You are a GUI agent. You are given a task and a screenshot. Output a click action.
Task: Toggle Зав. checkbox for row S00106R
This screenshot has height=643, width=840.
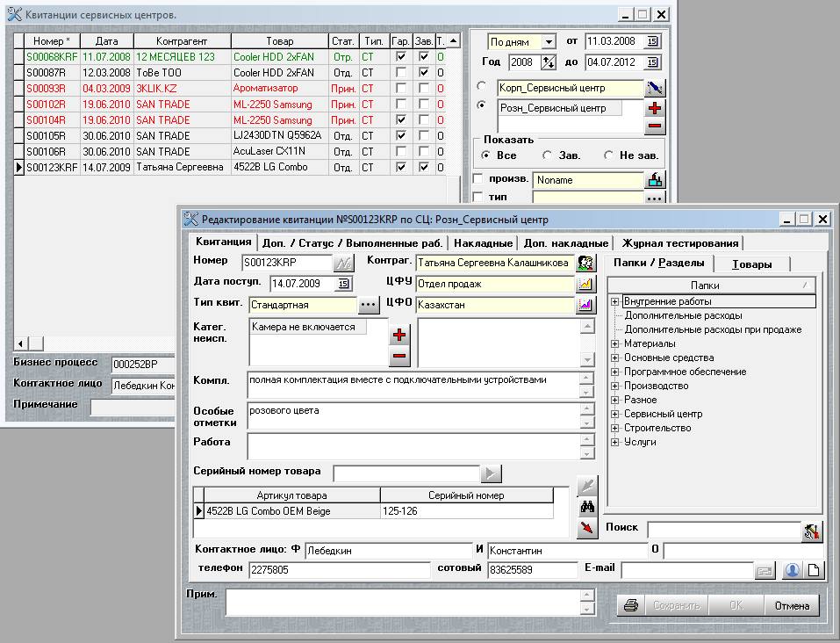coord(424,151)
